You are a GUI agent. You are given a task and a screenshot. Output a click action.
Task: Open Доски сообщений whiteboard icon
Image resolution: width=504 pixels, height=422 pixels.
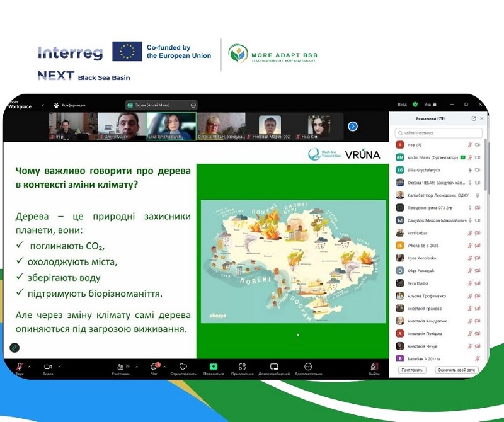(274, 367)
